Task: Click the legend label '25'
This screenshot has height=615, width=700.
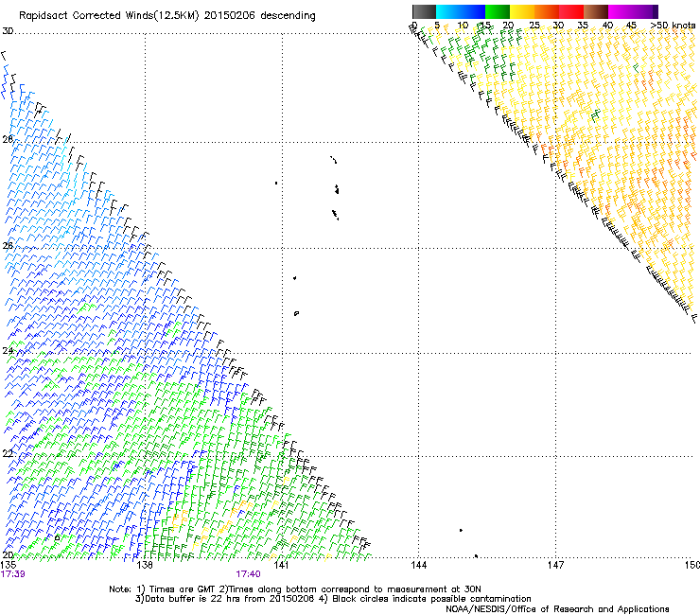Action: coord(534,26)
